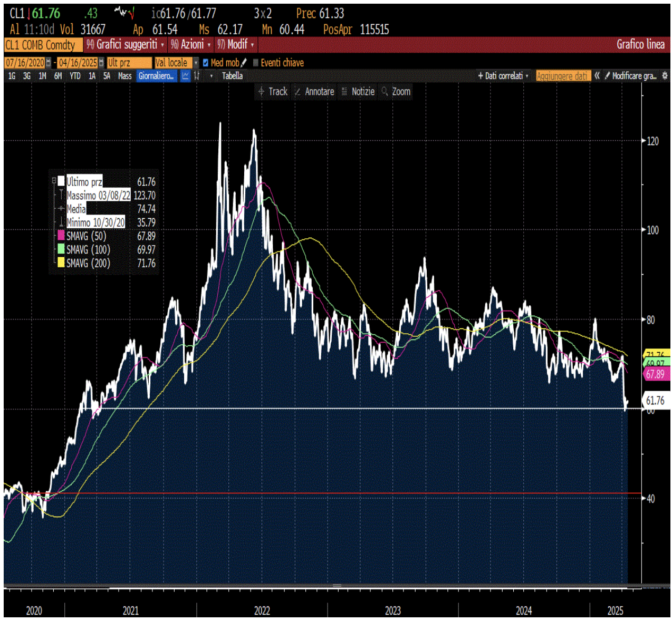Click the 67.89 SMAVG axis label
The height and width of the screenshot is (621, 672).
coord(656,374)
